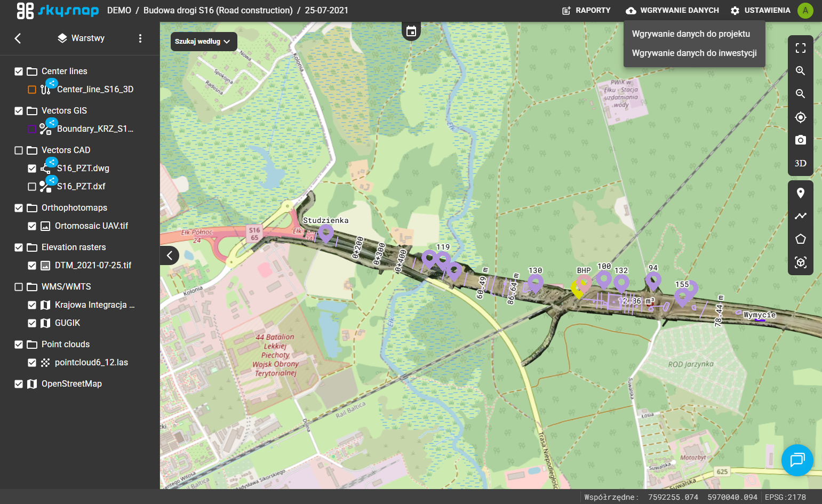Image resolution: width=822 pixels, height=504 pixels.
Task: Choose Wgrywanie danych do projektu
Action: (x=694, y=34)
